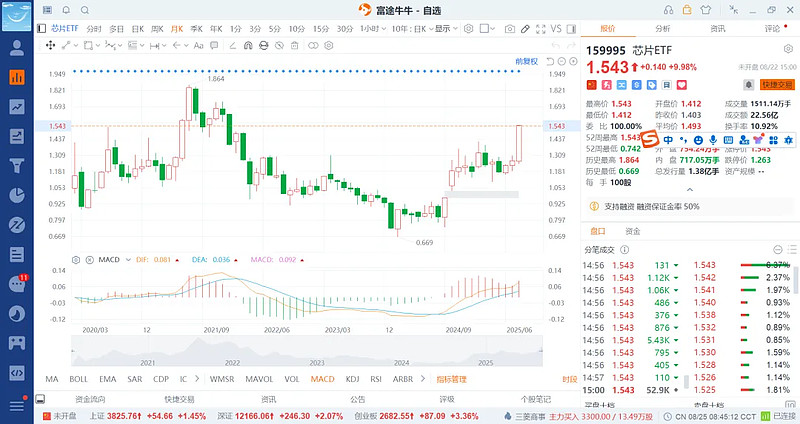Click the price alert bell icon
This screenshot has height=424, width=800.
point(747,85)
